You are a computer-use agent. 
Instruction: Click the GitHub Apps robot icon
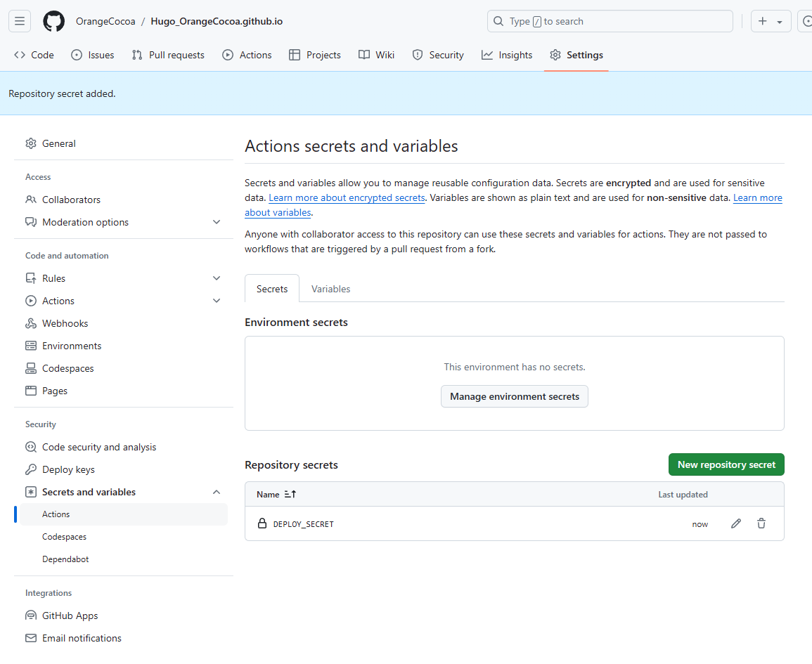point(31,616)
